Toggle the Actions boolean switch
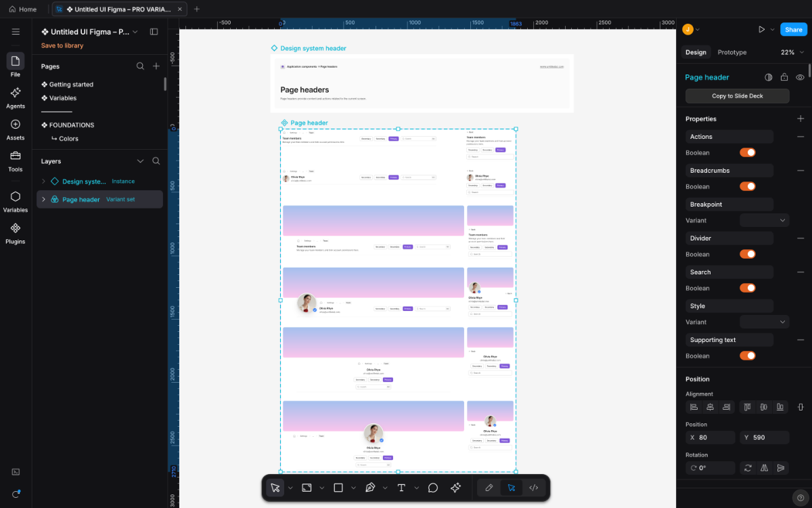Screen dimensions: 812x508 coord(748,152)
